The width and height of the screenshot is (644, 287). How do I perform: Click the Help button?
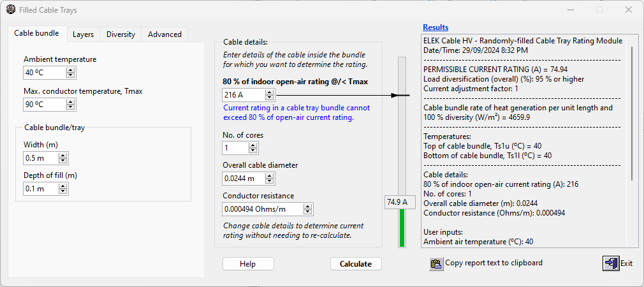(247, 264)
